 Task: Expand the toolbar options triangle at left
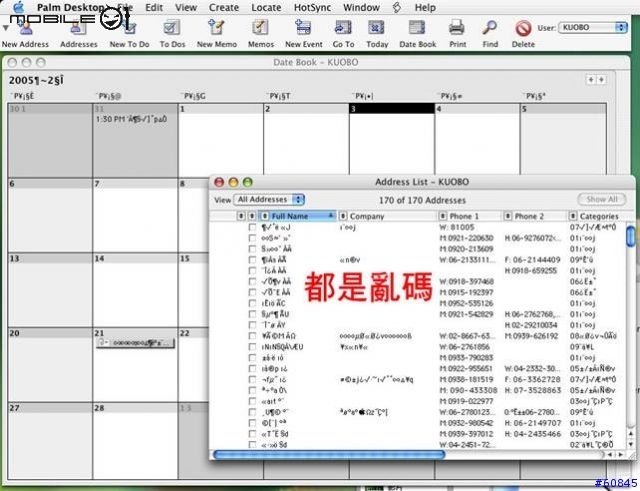point(5,28)
